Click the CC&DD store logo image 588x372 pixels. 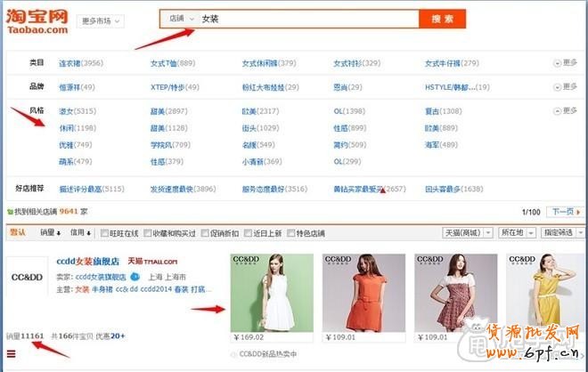tap(27, 278)
